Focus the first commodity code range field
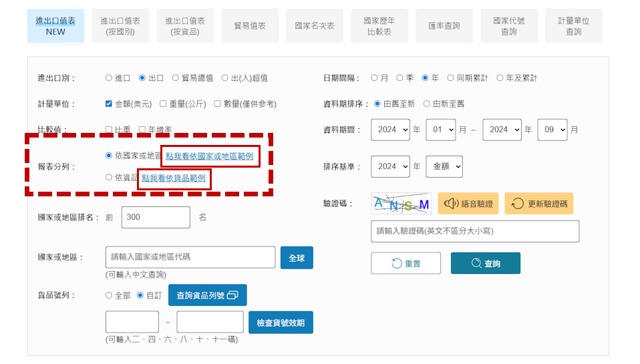This screenshot has height=364, width=640. point(132,322)
